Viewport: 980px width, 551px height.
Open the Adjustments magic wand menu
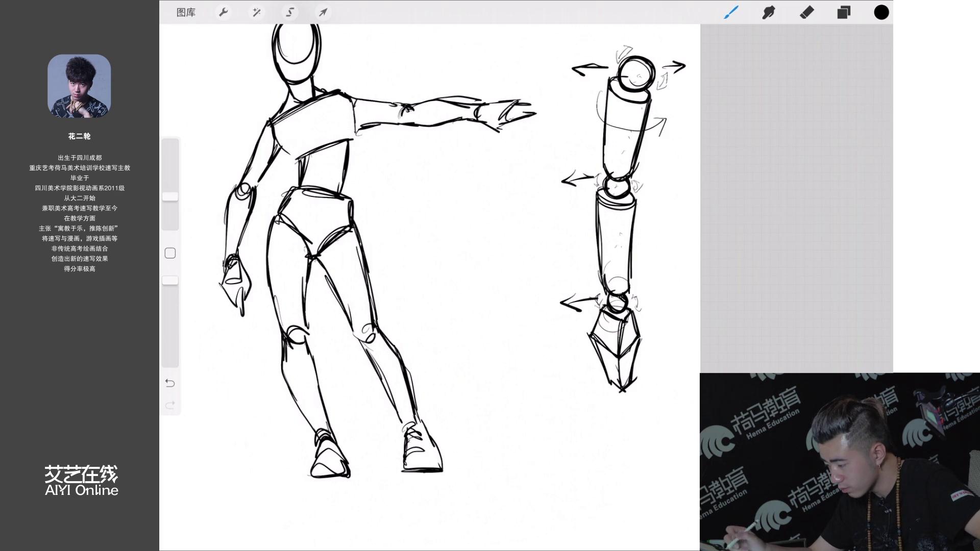256,12
